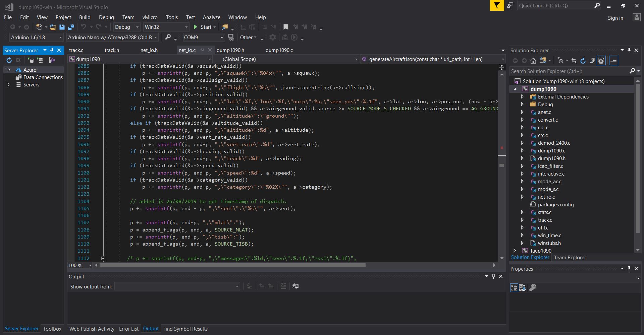Viewport: 644px width, 335px height.
Task: Click the New Project toolbar icon
Action: click(39, 27)
